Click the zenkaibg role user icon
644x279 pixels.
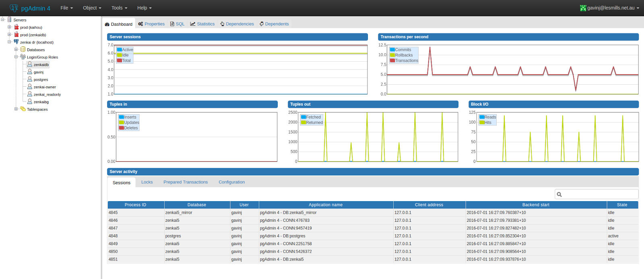(30, 102)
